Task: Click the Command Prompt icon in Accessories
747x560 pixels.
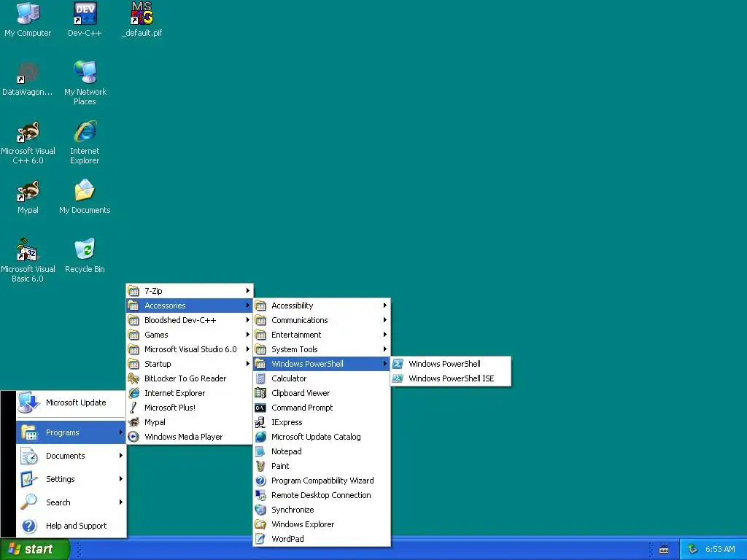Action: [x=260, y=408]
